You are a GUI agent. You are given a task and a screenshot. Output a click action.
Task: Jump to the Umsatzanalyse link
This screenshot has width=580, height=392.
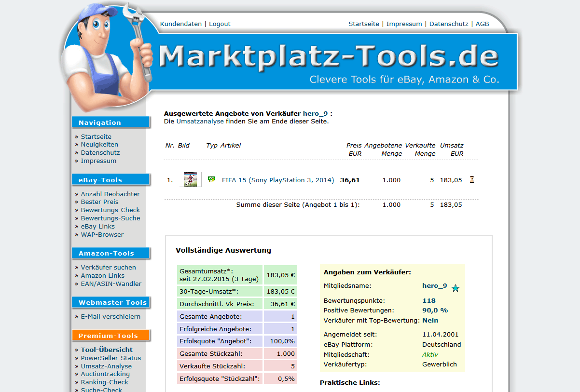pyautogui.click(x=200, y=122)
